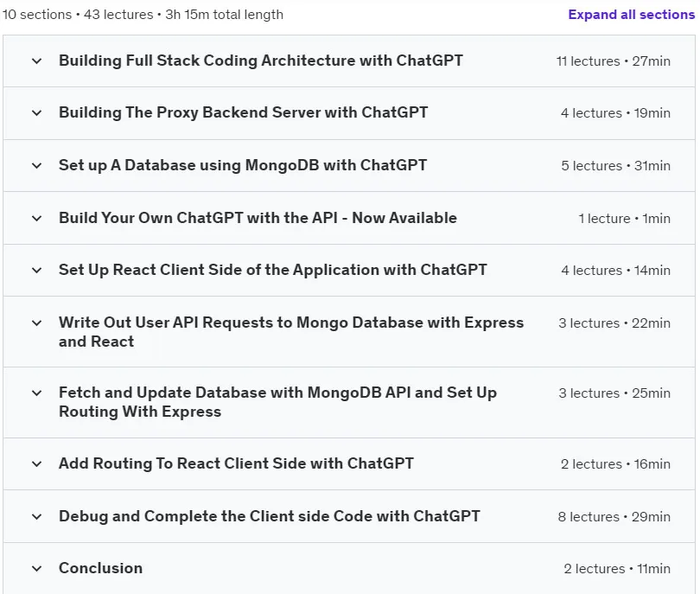
Task: Open Building Full Stack Coding Architecture title
Action: point(261,61)
